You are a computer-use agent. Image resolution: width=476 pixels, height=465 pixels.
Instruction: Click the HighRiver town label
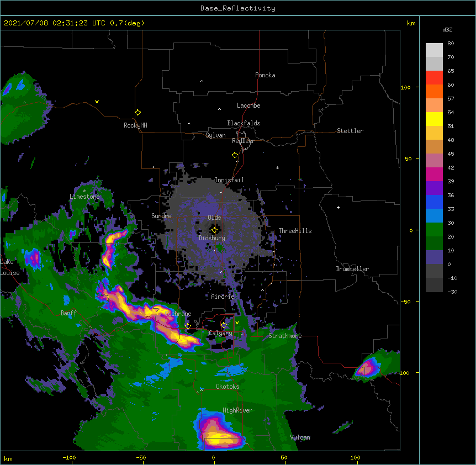[x=237, y=410]
